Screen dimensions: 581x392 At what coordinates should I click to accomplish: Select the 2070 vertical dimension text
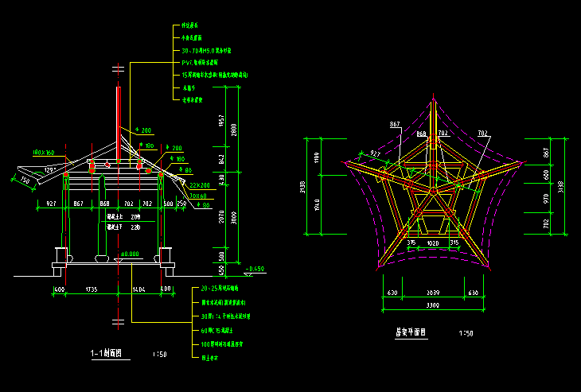[221, 216]
